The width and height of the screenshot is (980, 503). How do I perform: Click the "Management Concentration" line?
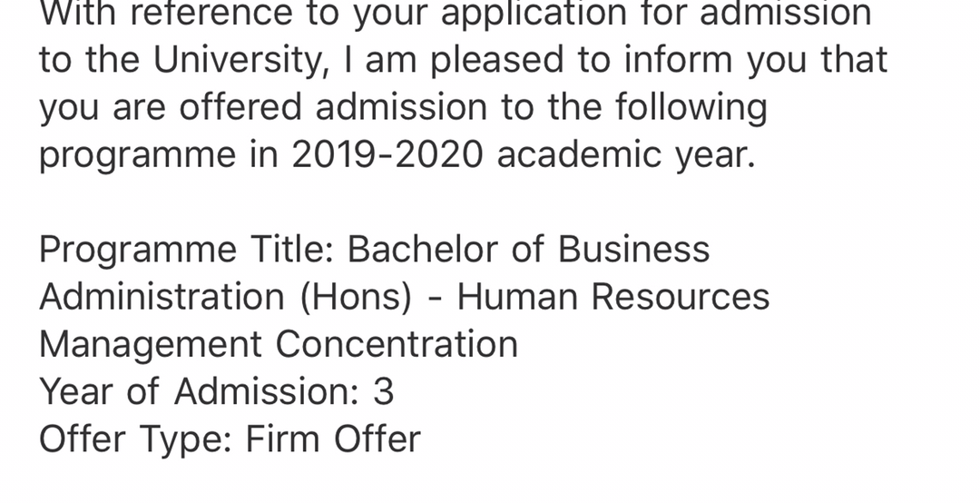point(279,345)
